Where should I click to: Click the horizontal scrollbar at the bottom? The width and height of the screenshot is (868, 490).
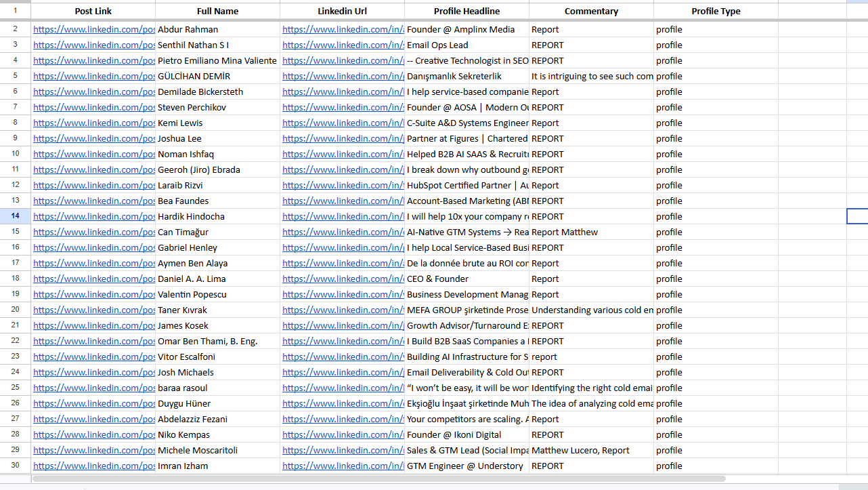tap(378, 478)
